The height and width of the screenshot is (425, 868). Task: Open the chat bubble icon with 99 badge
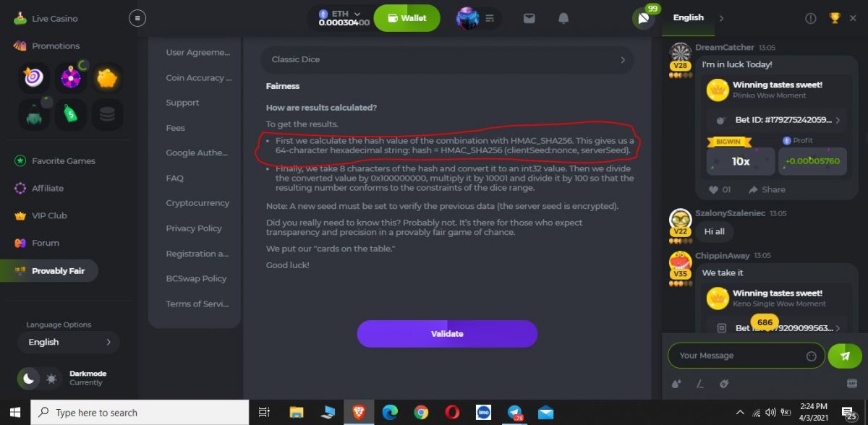[643, 18]
